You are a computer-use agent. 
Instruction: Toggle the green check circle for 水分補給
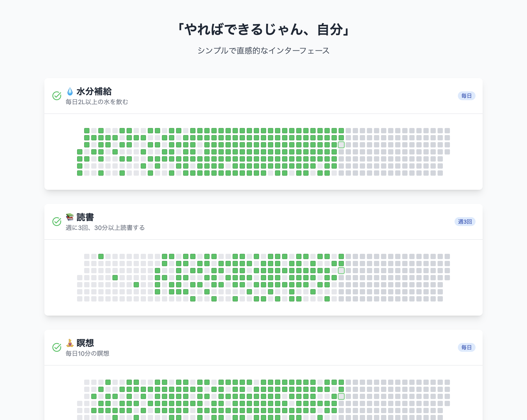point(57,96)
